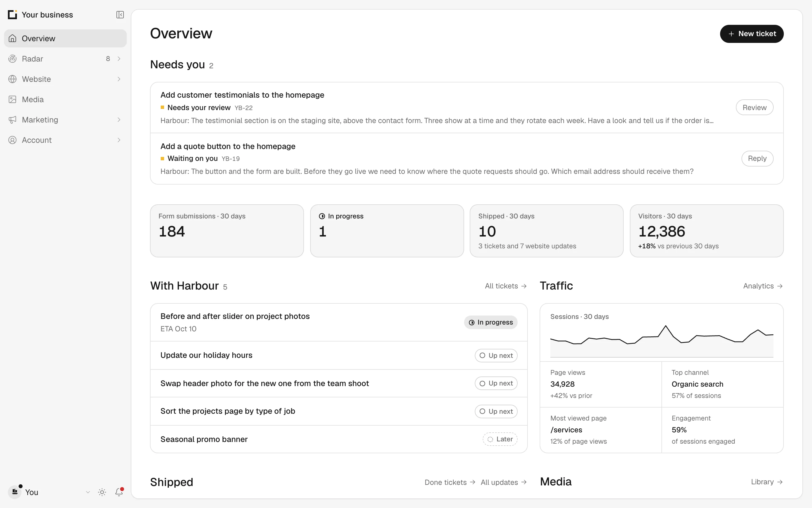Click the /services most viewed page

click(566, 430)
